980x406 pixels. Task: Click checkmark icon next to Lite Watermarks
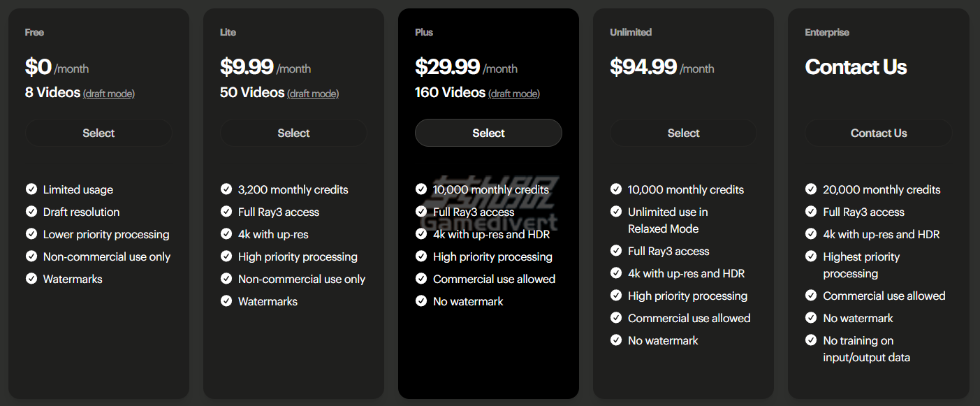pos(226,301)
